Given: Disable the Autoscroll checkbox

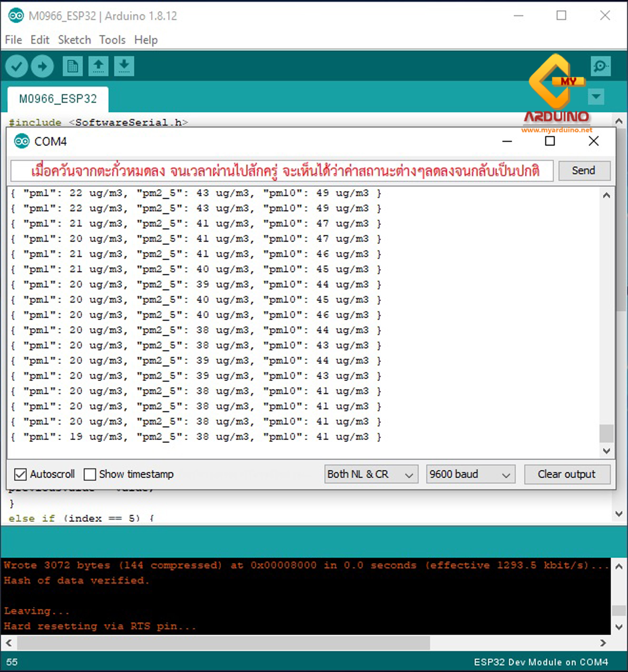Looking at the screenshot, I should click(20, 474).
